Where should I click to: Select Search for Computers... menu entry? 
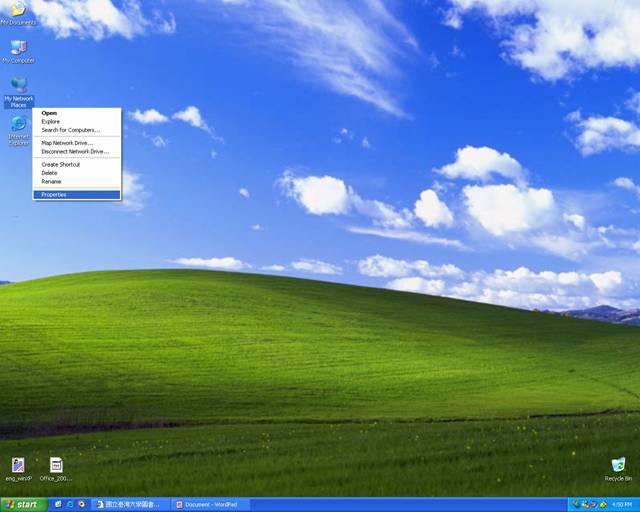pyautogui.click(x=77, y=130)
